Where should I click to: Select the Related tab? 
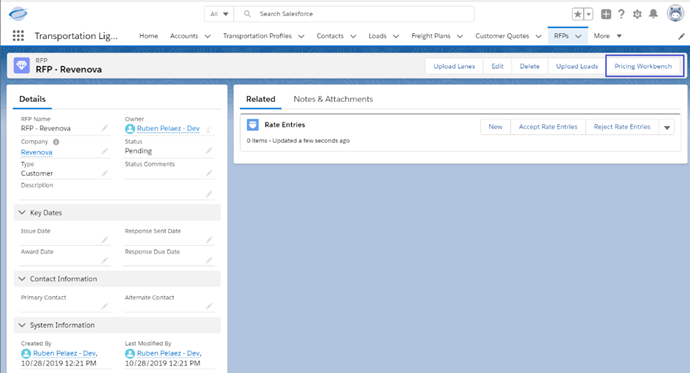click(x=261, y=99)
